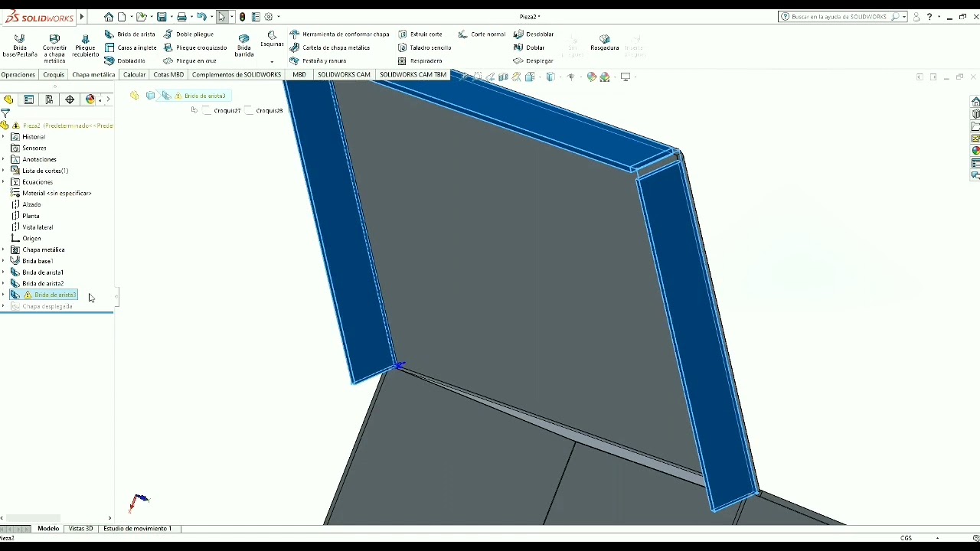The image size is (980, 551).
Task: Click the Pliegue en cruz tool
Action: pos(190,61)
